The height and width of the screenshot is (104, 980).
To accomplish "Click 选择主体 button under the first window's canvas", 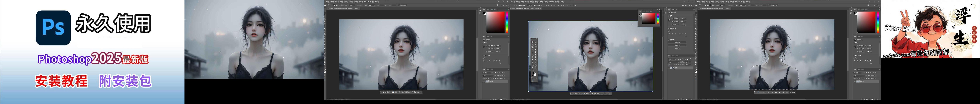I will 387,92.
